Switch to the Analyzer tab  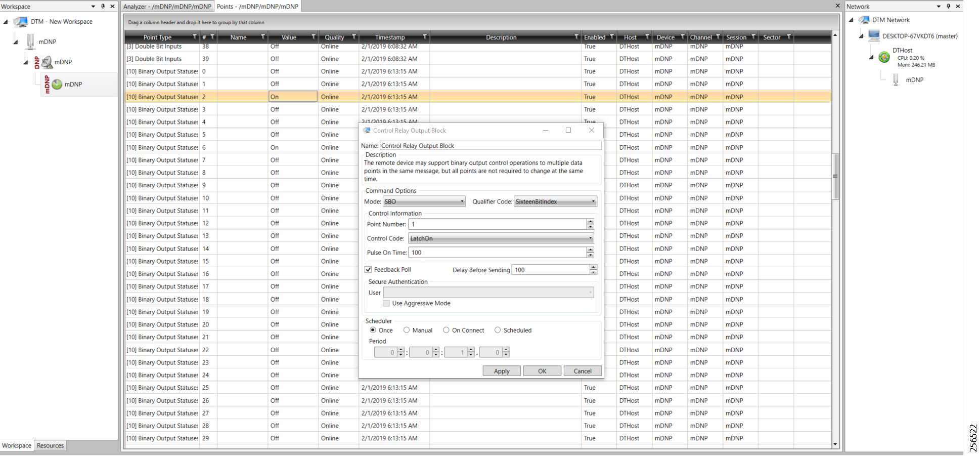(x=167, y=6)
